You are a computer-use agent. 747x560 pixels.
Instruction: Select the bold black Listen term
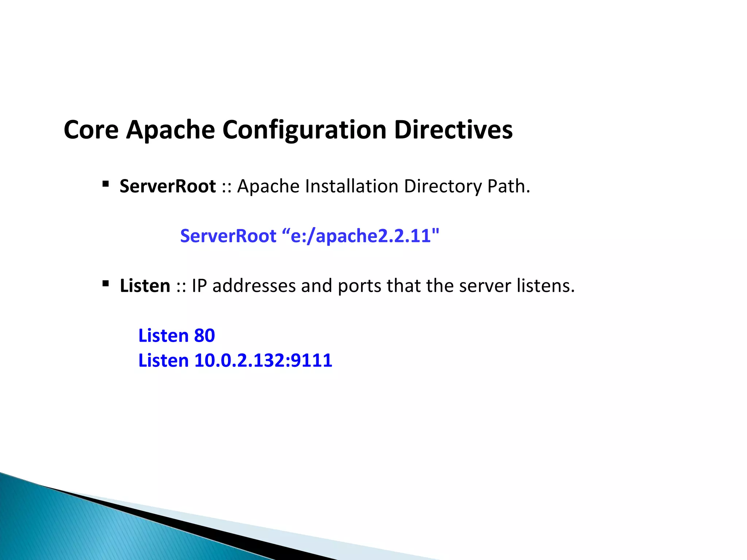point(145,286)
